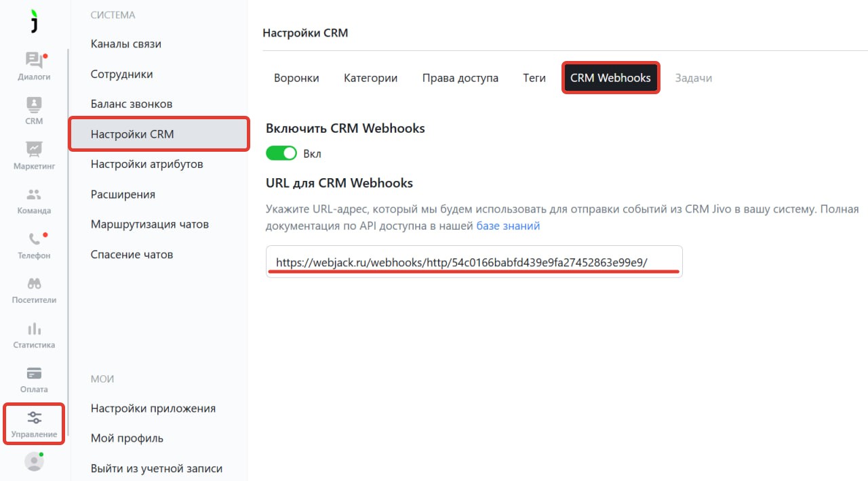The width and height of the screenshot is (868, 481).
Task: Switch to the Воронки tab
Action: click(x=296, y=78)
